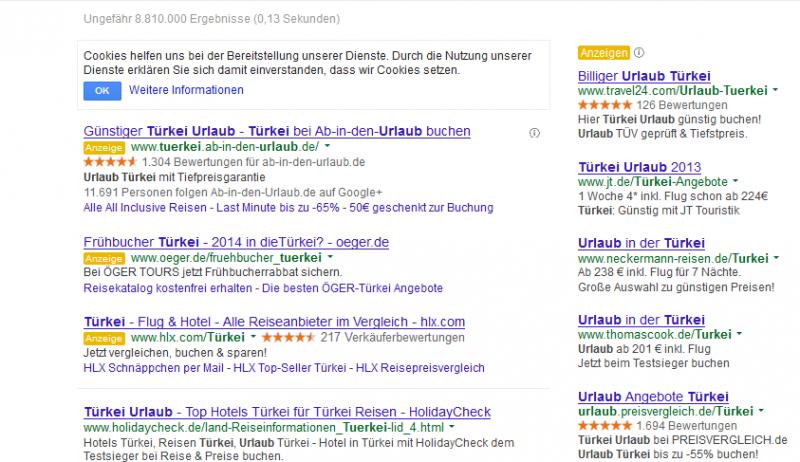
Task: Open Billiger Urlaub Türkei sidebar ad
Action: tap(644, 76)
